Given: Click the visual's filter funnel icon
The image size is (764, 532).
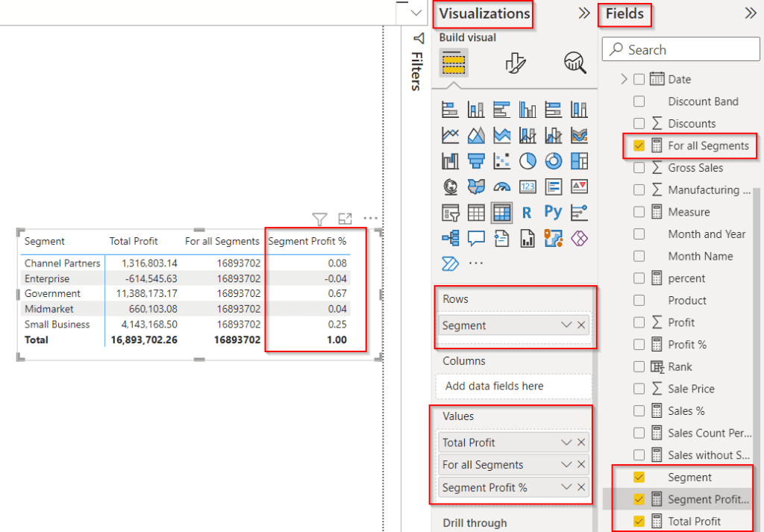Looking at the screenshot, I should 319,219.
